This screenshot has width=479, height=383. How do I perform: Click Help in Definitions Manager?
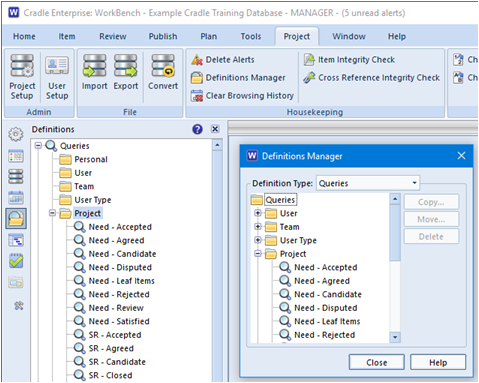pyautogui.click(x=438, y=362)
